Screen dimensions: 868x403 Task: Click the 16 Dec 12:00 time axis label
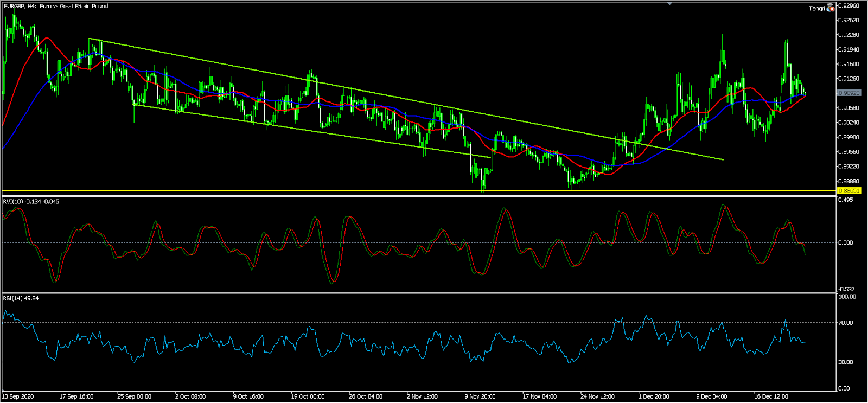pos(771,396)
